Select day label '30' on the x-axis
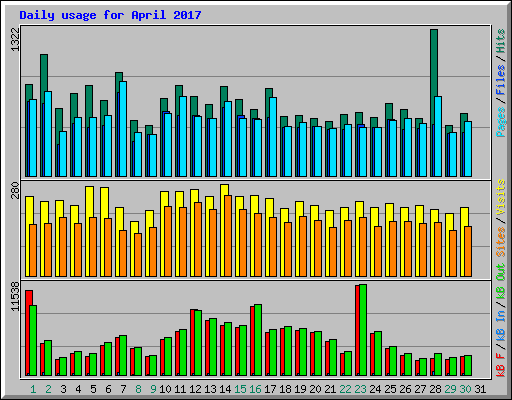Image resolution: width=512 pixels, height=400 pixels. coord(465,389)
